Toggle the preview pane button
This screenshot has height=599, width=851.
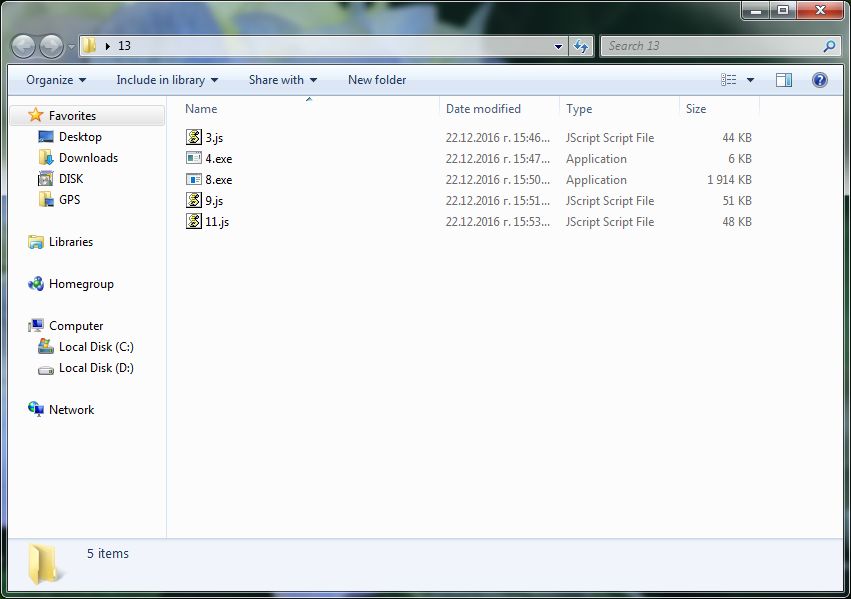pyautogui.click(x=784, y=80)
